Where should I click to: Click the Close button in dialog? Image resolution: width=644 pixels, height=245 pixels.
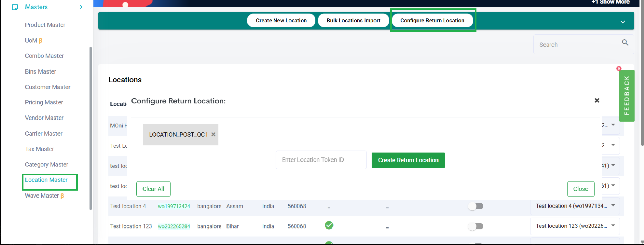[x=581, y=189]
